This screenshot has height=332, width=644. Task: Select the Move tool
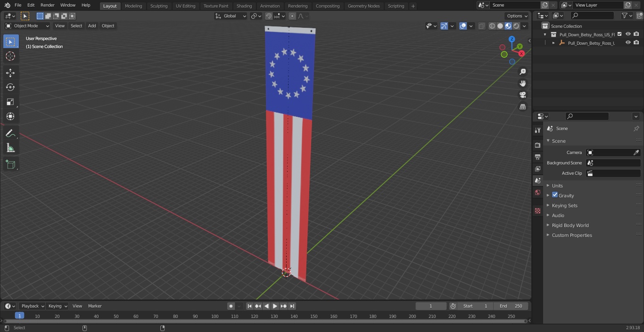[x=10, y=73]
